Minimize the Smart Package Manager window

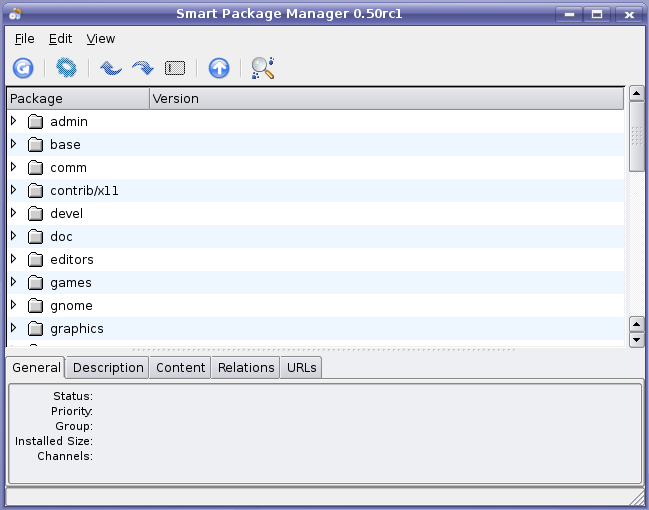pyautogui.click(x=569, y=14)
